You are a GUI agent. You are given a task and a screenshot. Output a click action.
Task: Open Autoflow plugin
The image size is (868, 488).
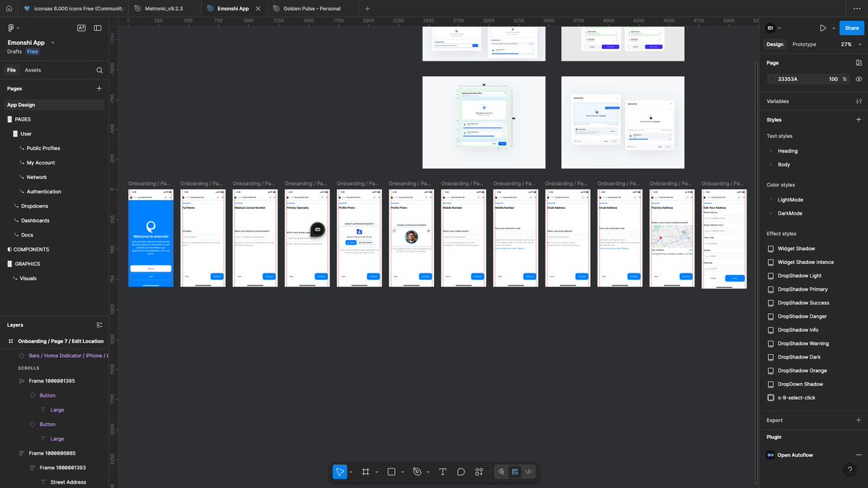795,455
